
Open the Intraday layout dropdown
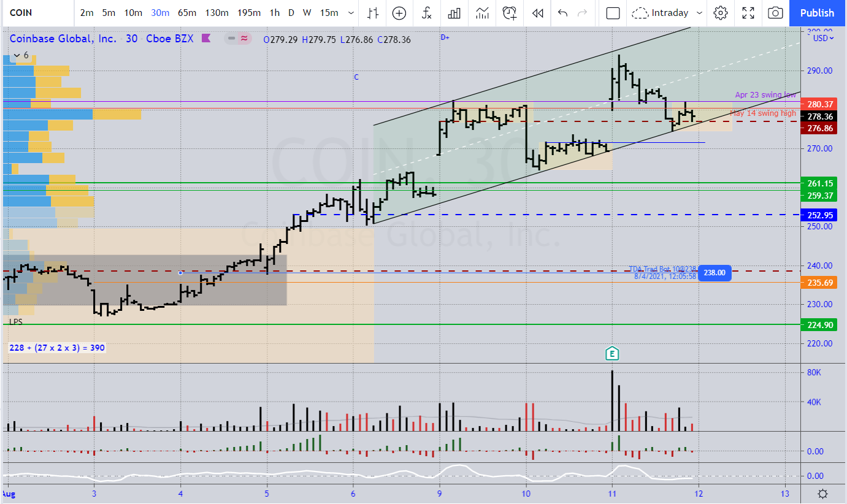click(669, 13)
